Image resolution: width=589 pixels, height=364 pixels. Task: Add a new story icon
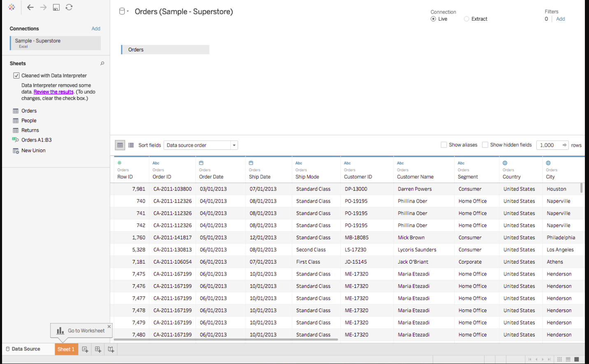click(111, 349)
